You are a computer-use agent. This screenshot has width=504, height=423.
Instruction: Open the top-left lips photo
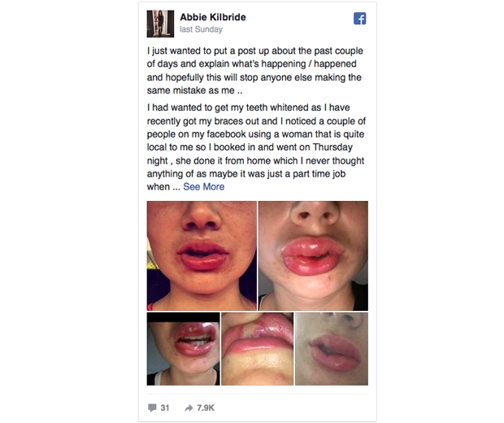202,255
